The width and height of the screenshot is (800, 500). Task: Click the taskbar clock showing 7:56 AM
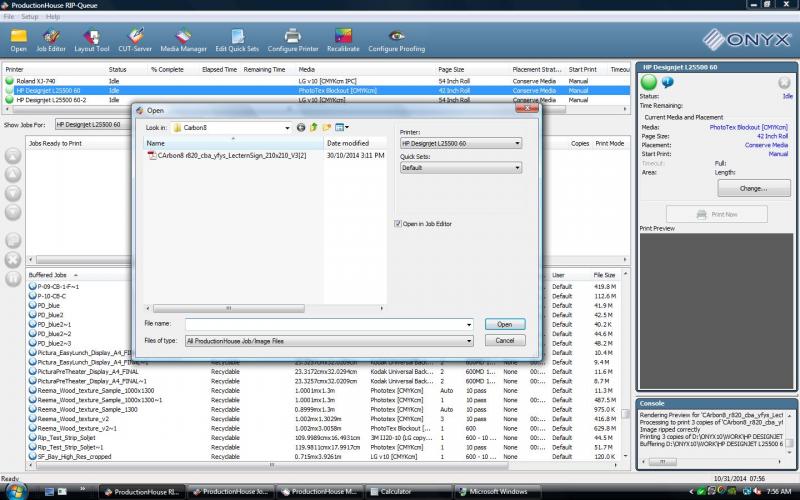pyautogui.click(x=779, y=491)
